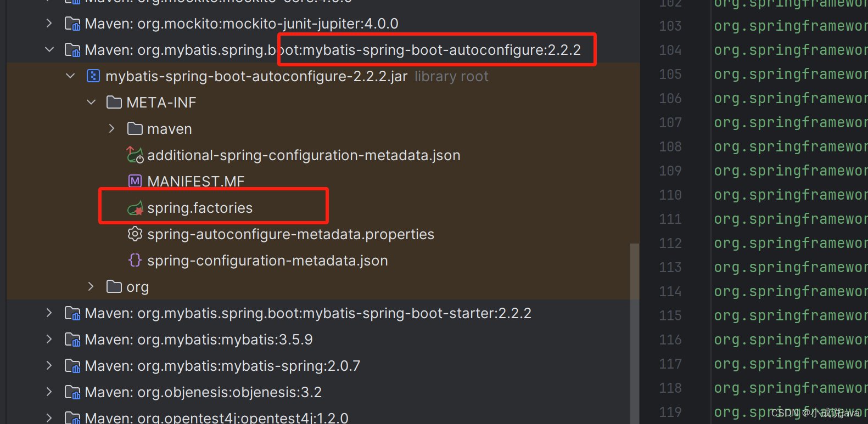The width and height of the screenshot is (868, 424).
Task: Expand Maven: org.mybatis.spring.boot:mybatis-spring-boot-starter:2.2.2
Action: [x=49, y=313]
